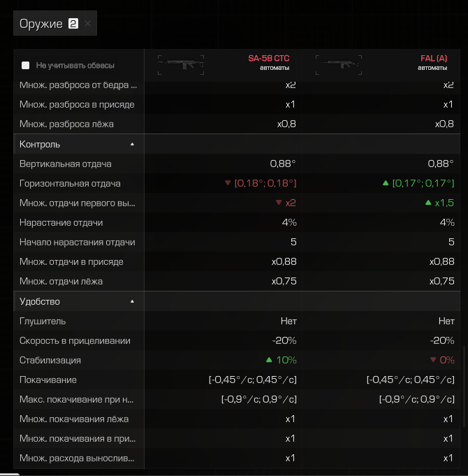Viewport: 468px width, 476px height.
Task: Enable the Не учитывать обвесы checkbox
Action: [25, 65]
